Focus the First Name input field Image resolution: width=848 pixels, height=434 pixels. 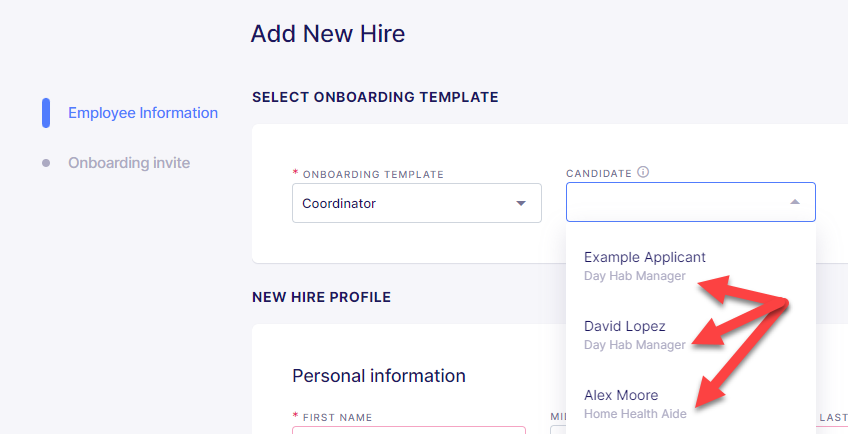click(x=409, y=430)
